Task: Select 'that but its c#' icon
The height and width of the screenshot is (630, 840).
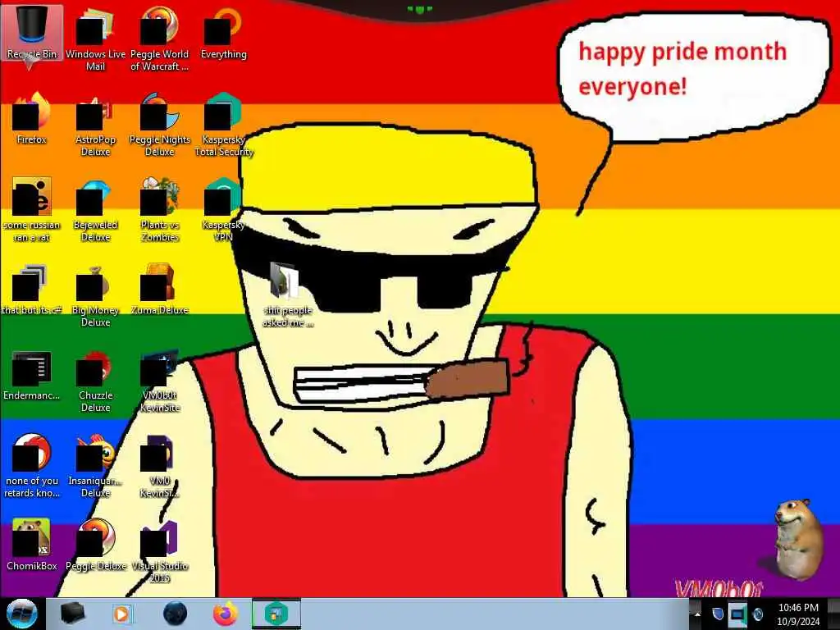Action: [x=32, y=290]
